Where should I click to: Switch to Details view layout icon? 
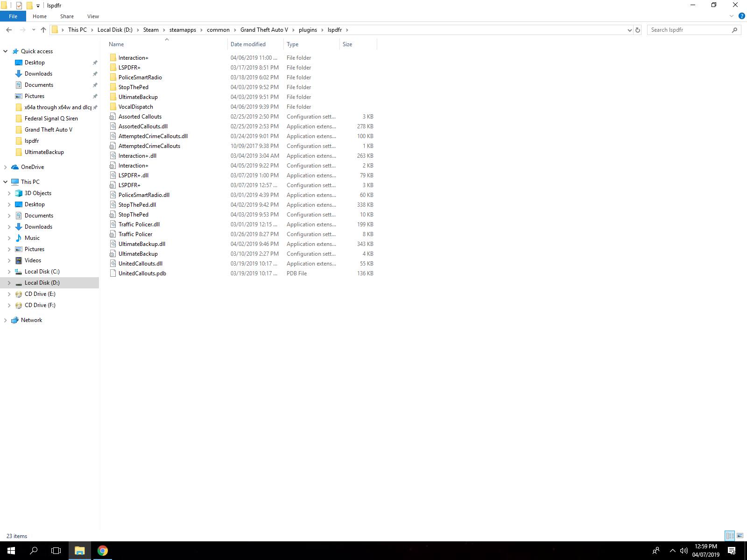[x=730, y=536]
